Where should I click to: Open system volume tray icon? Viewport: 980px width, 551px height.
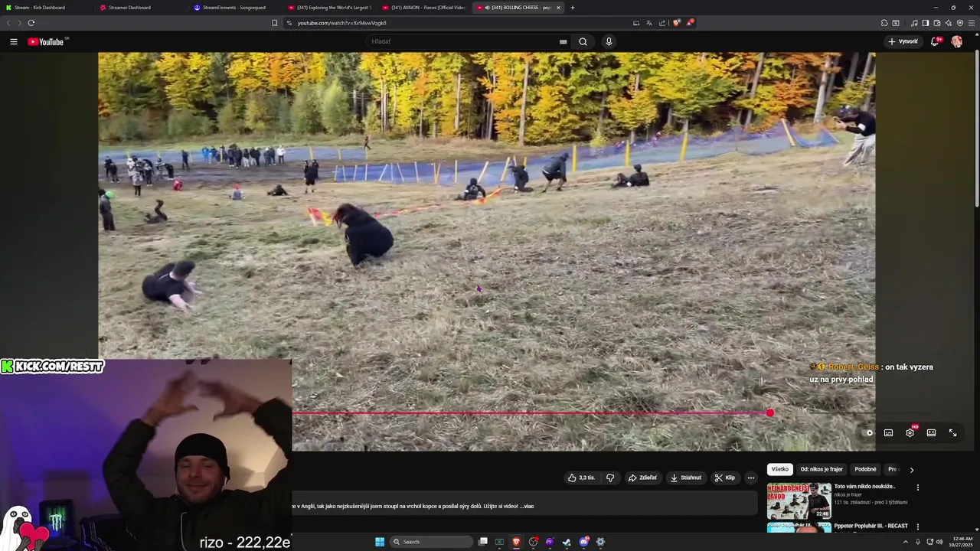(940, 542)
